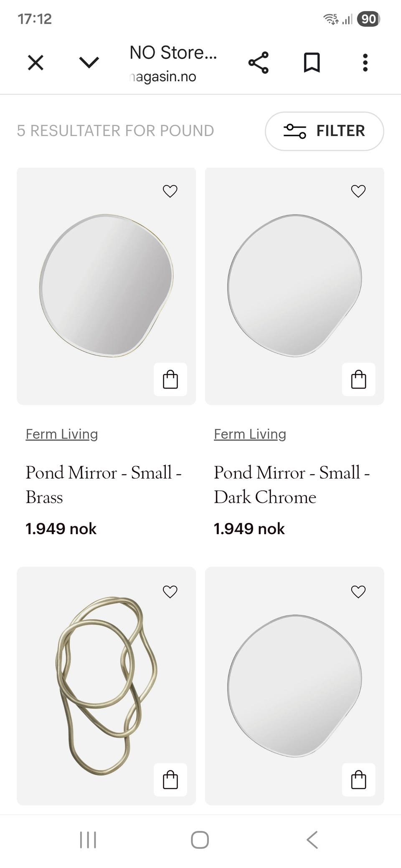Image resolution: width=401 pixels, height=868 pixels.
Task: Add Pond Mirror Dark Chrome to bag
Action: click(358, 379)
